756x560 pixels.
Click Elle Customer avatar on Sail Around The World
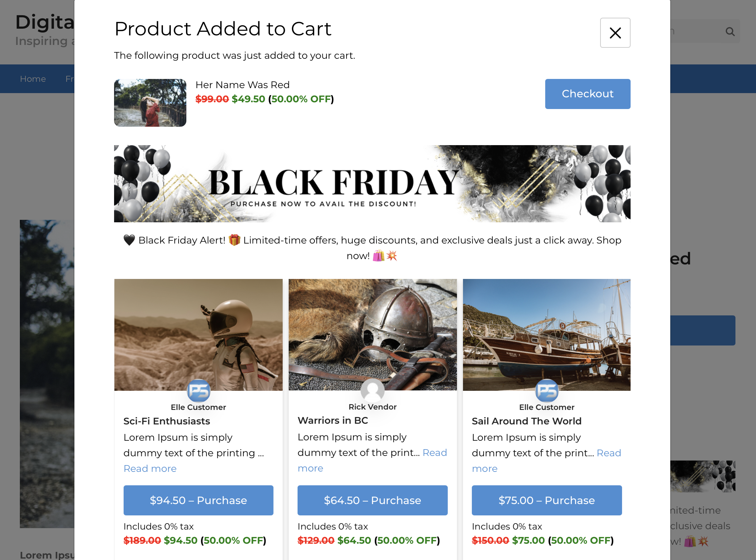(547, 390)
